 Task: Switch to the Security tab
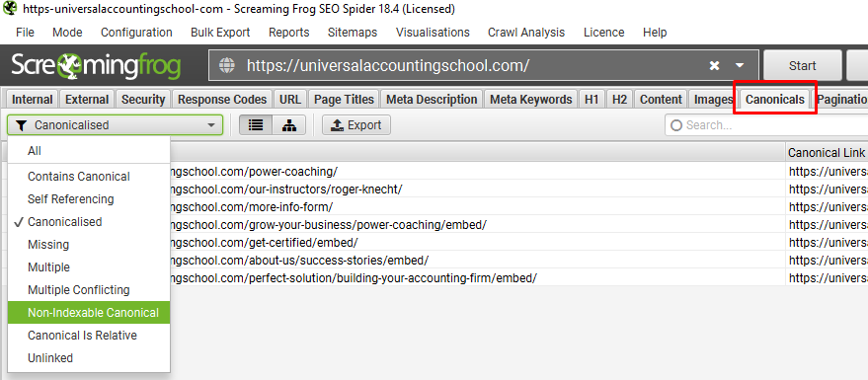pyautogui.click(x=143, y=99)
